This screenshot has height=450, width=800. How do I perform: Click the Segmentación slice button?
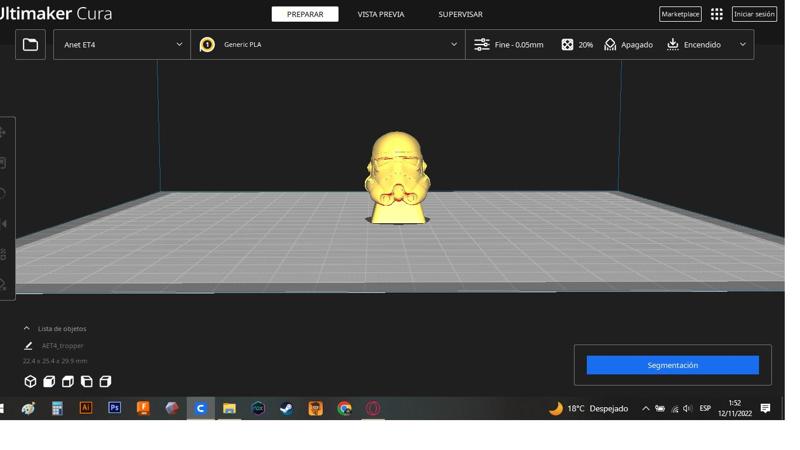coord(672,365)
